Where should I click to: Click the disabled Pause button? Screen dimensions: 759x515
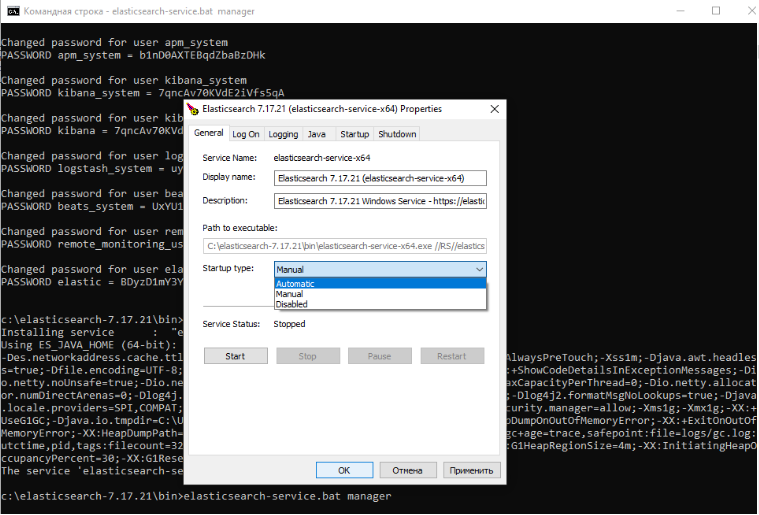(380, 356)
